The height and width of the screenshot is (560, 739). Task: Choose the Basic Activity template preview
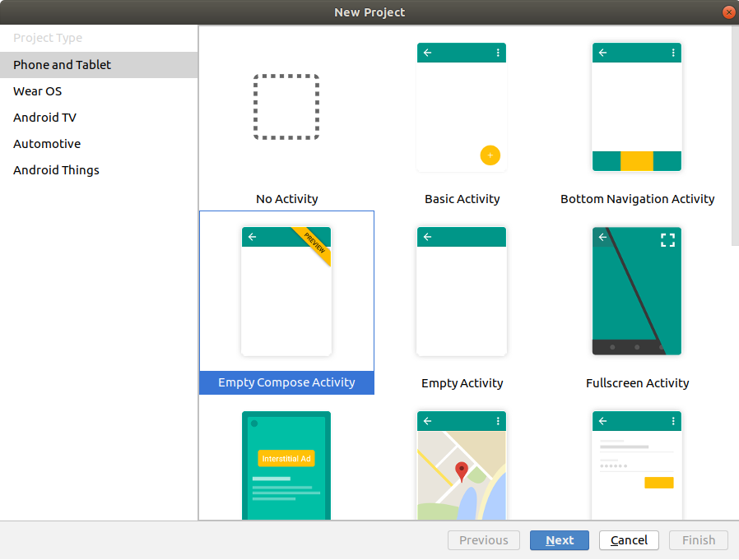462,107
